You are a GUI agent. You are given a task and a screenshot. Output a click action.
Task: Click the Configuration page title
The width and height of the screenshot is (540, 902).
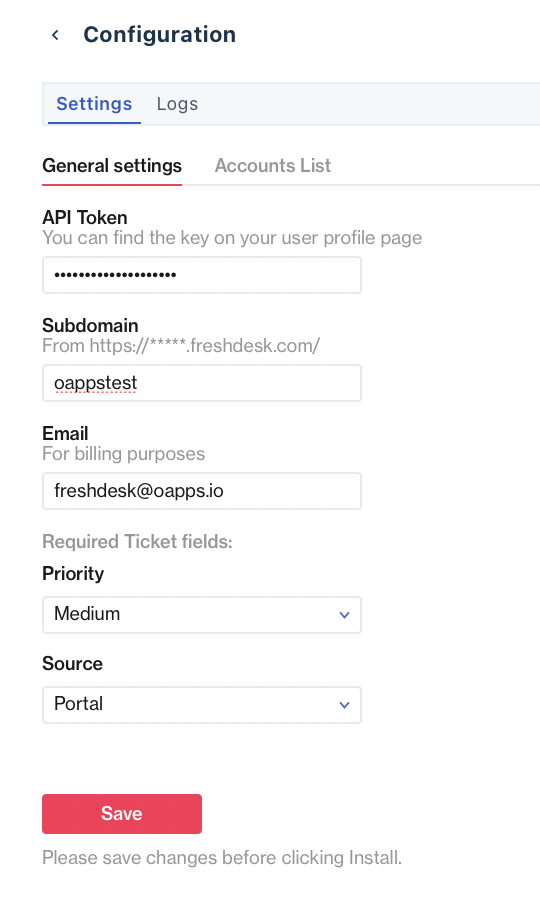(160, 35)
